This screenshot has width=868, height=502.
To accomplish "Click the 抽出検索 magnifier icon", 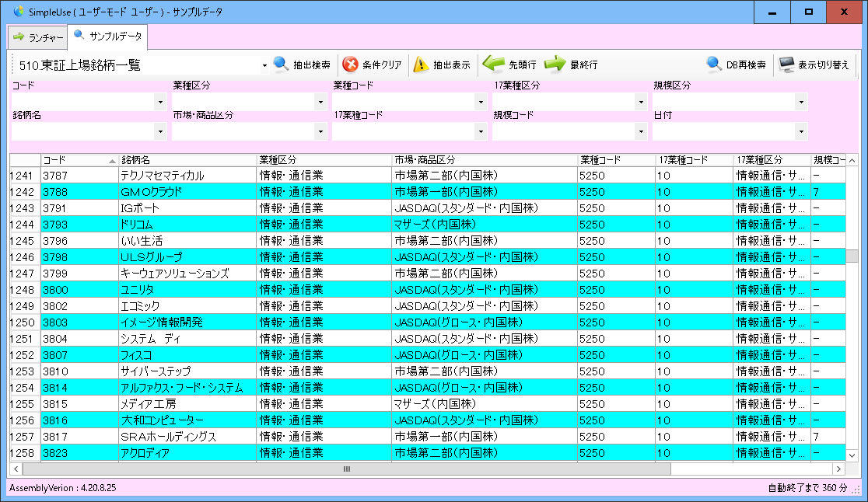I will [280, 64].
